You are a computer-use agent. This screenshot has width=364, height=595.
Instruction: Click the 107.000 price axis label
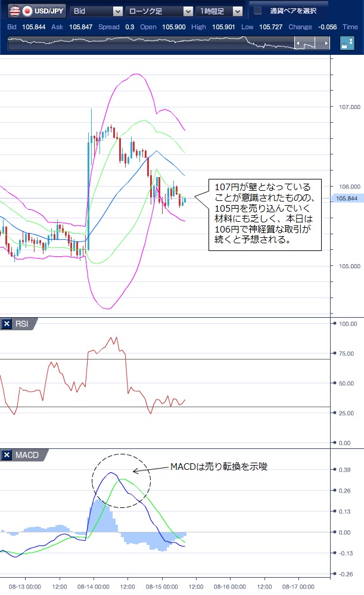click(350, 107)
